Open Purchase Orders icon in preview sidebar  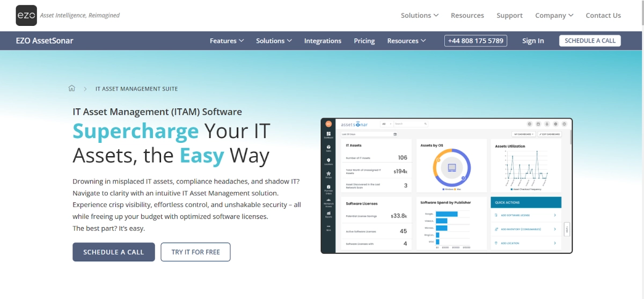[x=328, y=188]
